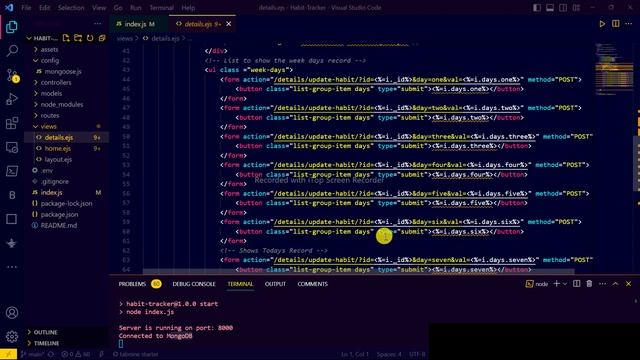Viewport: 640px width, 360px height.
Task: Kill the terminal with trash icon
Action: pyautogui.click(x=589, y=284)
